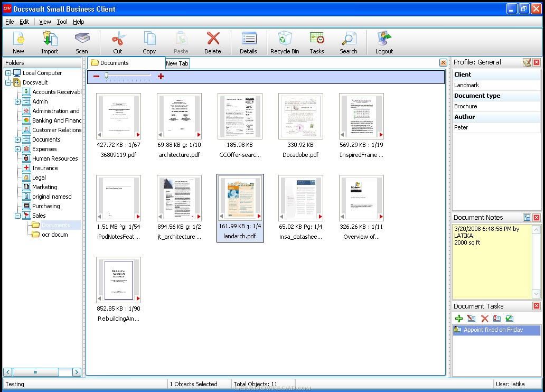Open the Tool menu
This screenshot has height=392, width=545.
coord(62,22)
